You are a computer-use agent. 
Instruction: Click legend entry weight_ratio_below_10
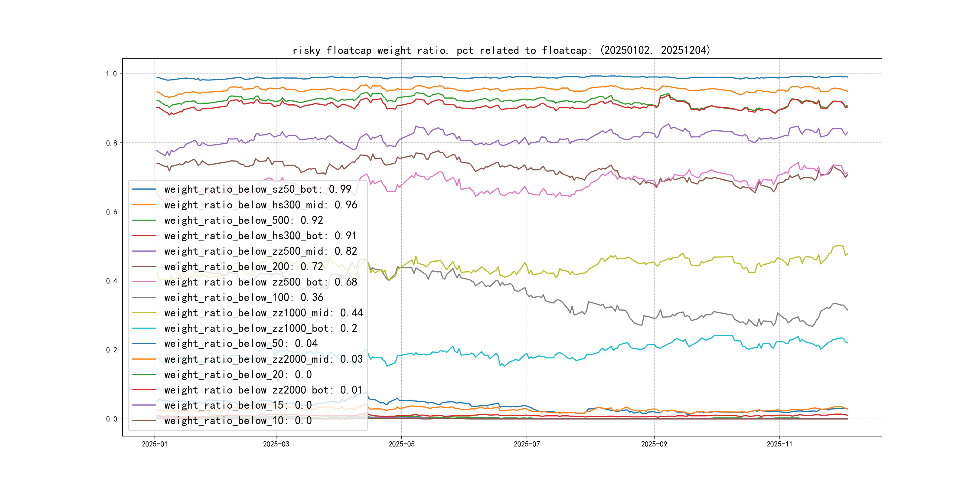pos(238,421)
